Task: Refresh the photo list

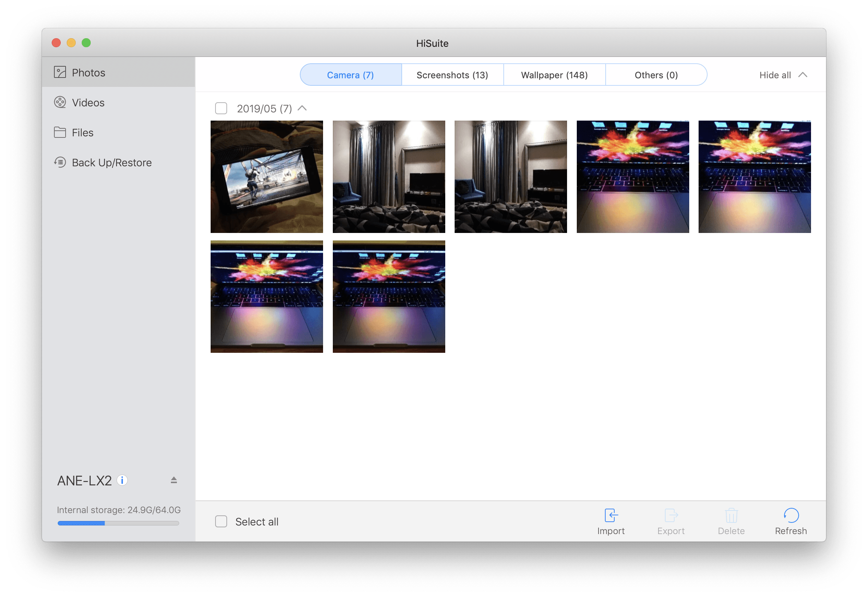Action: 791,515
